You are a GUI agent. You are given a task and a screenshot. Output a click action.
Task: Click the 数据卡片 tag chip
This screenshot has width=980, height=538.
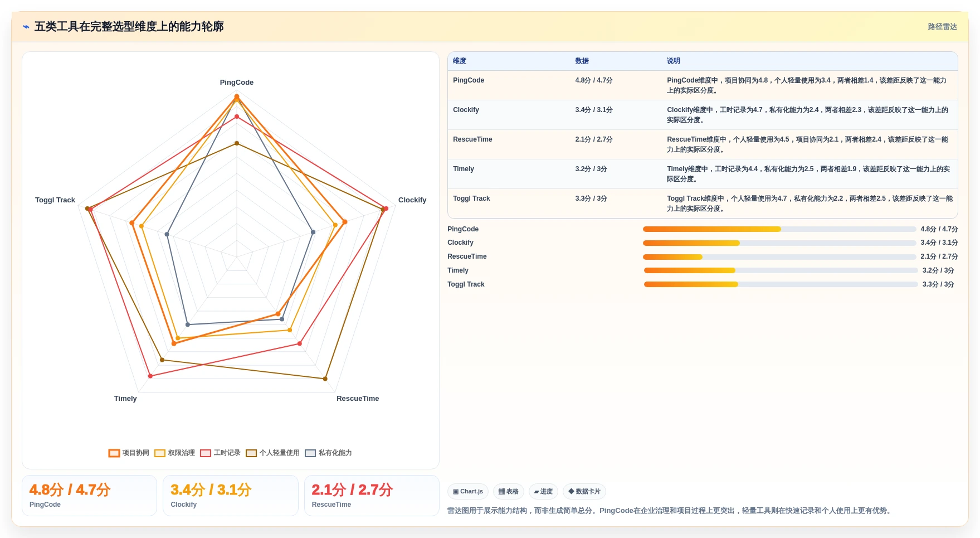584,491
